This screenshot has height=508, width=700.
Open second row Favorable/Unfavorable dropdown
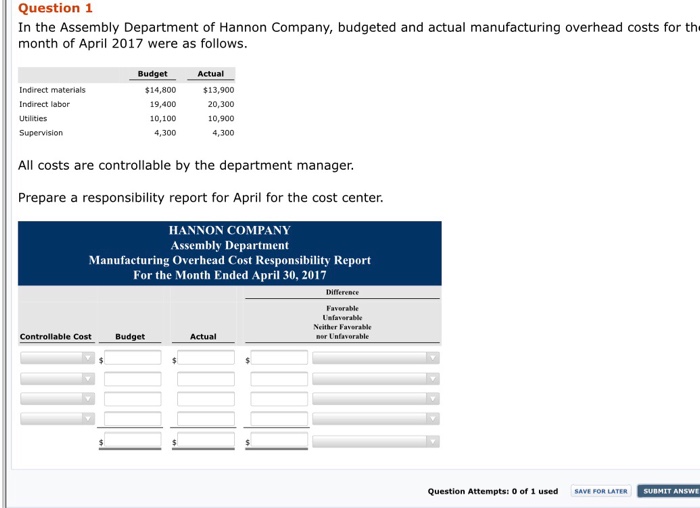pos(376,379)
